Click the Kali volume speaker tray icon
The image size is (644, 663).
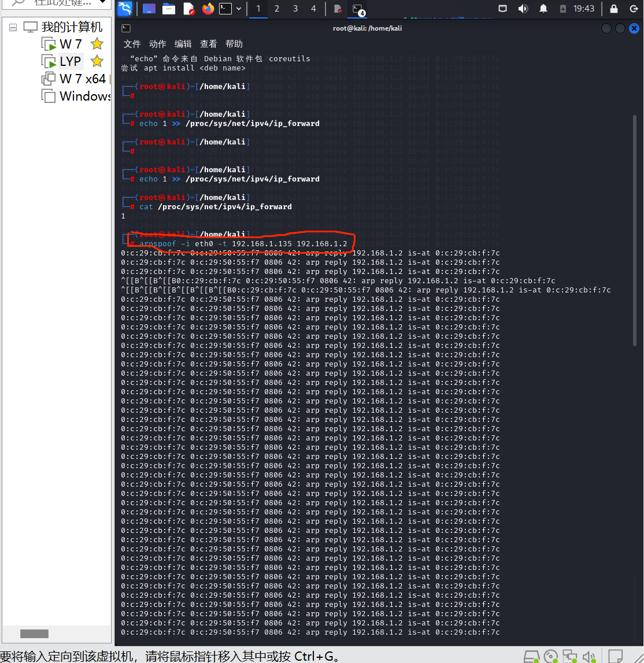point(523,9)
